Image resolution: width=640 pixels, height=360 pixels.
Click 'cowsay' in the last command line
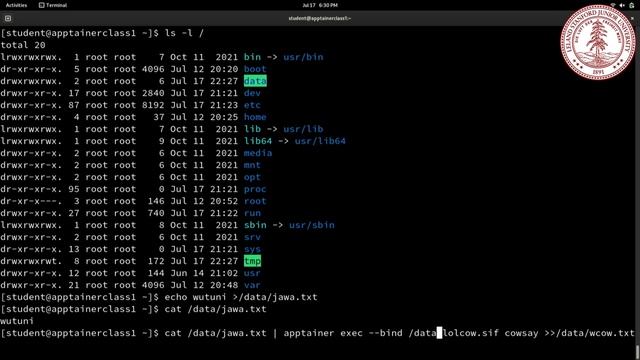[521, 333]
